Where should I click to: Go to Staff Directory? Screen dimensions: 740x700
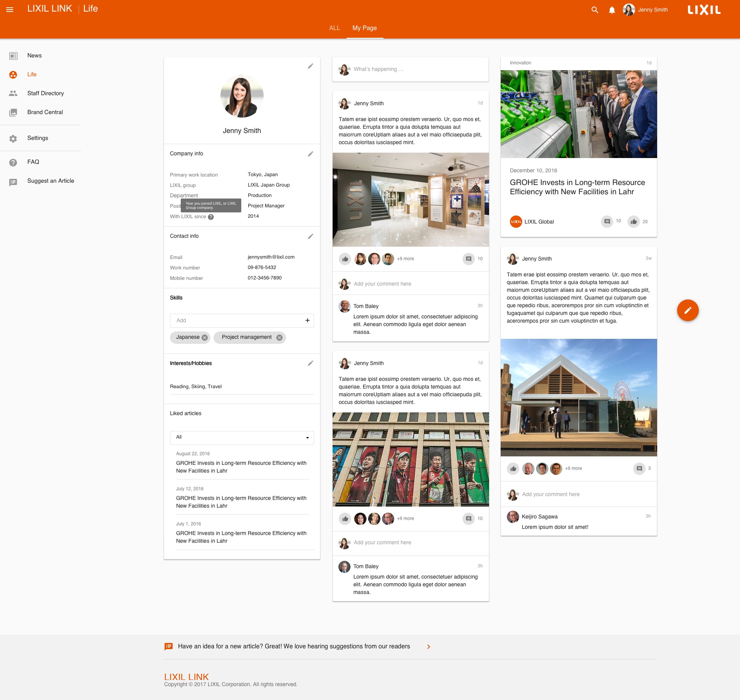(x=45, y=93)
